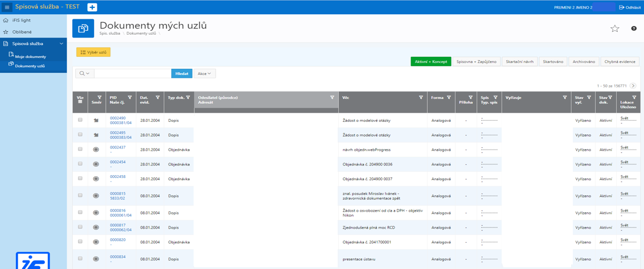644x269 pixels.
Task: Go to next results page arrow
Action: pos(633,86)
